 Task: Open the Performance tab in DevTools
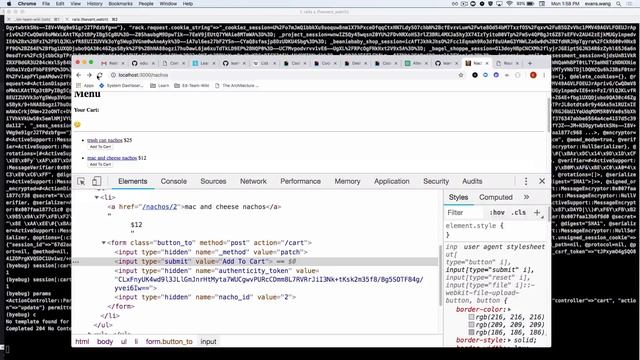click(x=300, y=181)
